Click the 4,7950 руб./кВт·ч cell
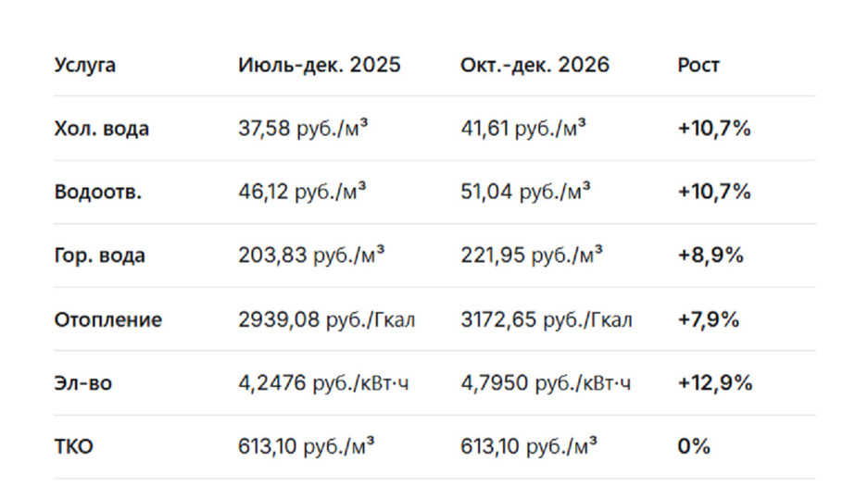The image size is (868, 499). pyautogui.click(x=546, y=382)
